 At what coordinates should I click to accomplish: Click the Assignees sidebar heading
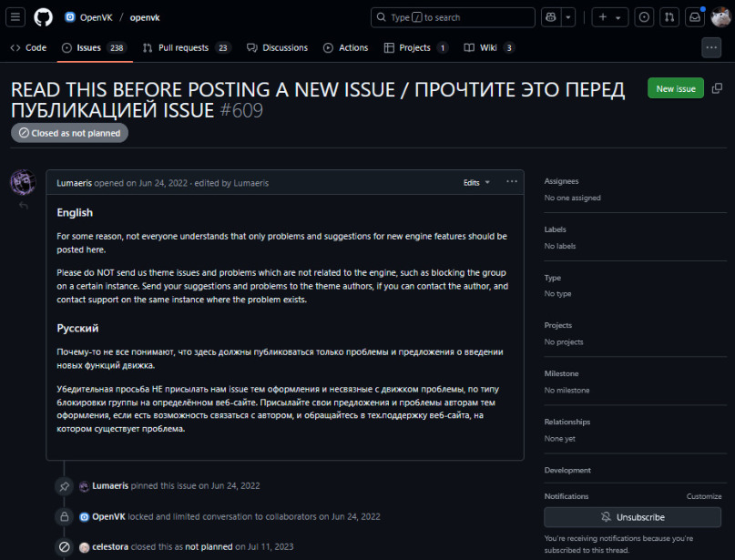click(562, 181)
